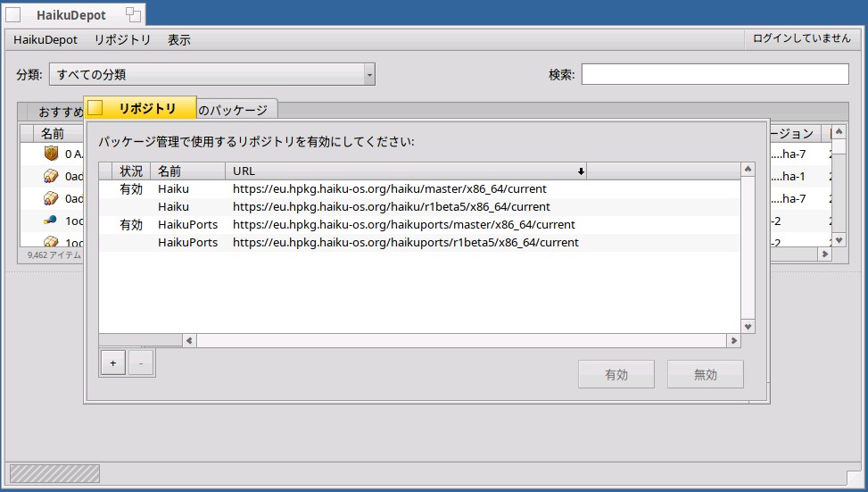Click the リポジトリ dialog title tab
Image resolution: width=868 pixels, height=492 pixels.
[x=147, y=108]
